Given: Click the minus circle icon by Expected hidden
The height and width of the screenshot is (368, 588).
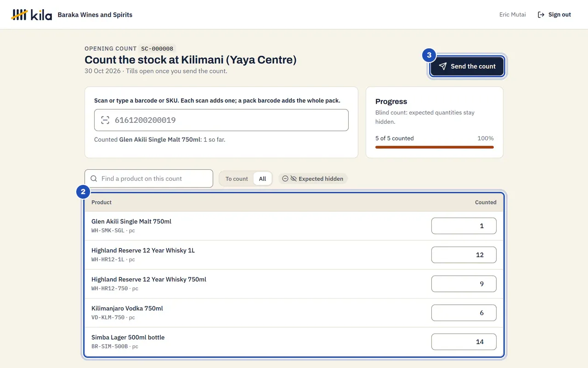Looking at the screenshot, I should coord(285,178).
